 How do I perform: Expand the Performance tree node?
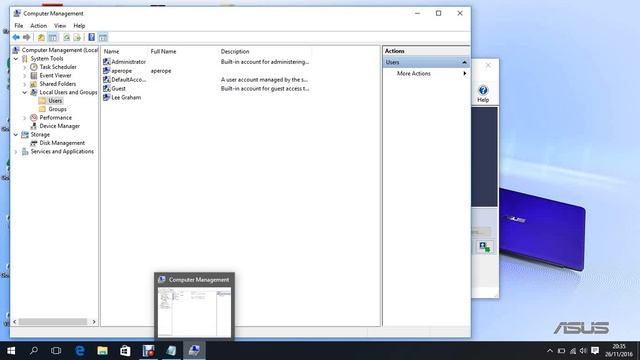[x=24, y=118]
